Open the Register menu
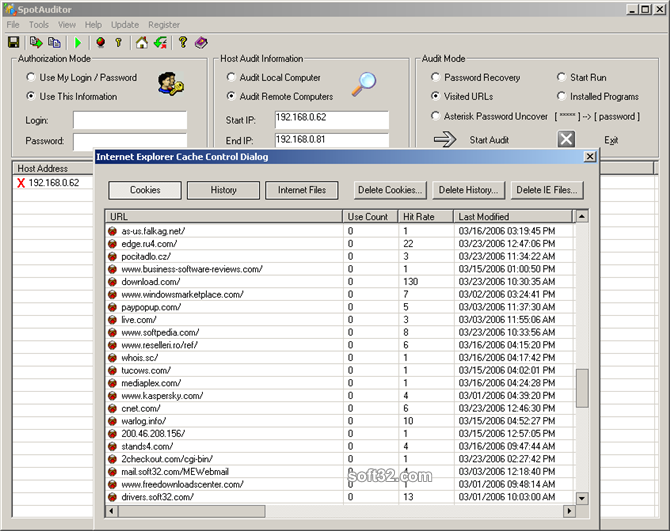The width and height of the screenshot is (670, 531). [164, 25]
